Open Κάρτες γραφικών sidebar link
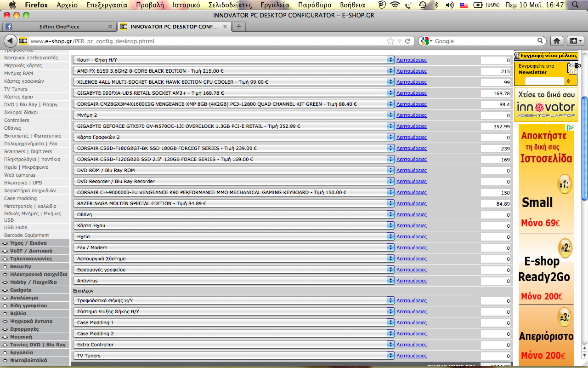 (x=24, y=81)
